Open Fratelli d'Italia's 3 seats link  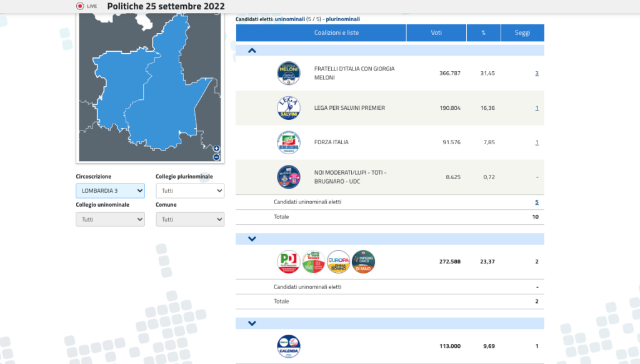click(x=537, y=74)
